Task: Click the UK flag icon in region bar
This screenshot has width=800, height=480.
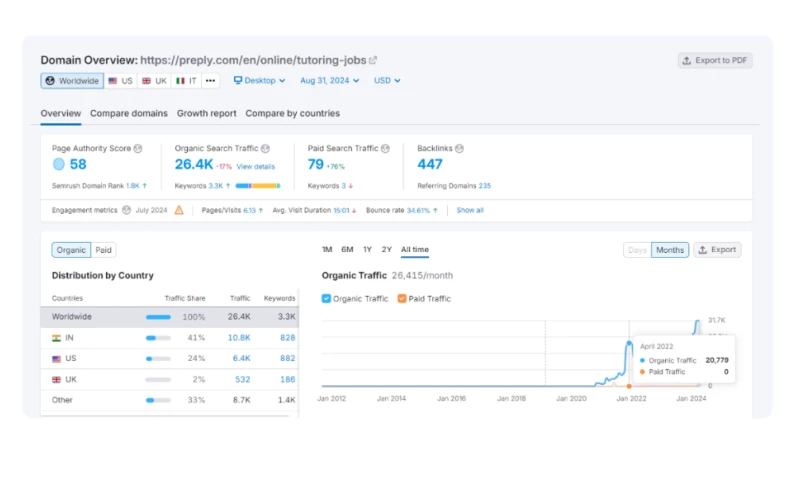Action: click(146, 81)
